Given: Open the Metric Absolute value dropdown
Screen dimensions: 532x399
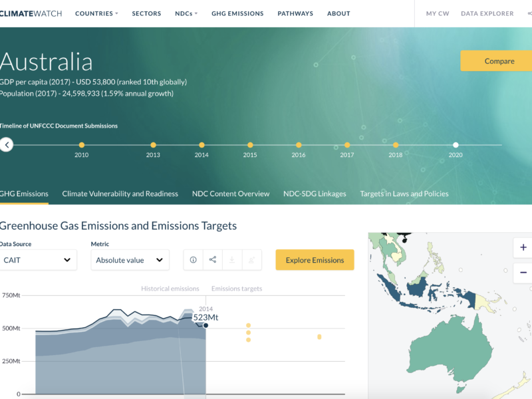Looking at the screenshot, I should coord(130,260).
